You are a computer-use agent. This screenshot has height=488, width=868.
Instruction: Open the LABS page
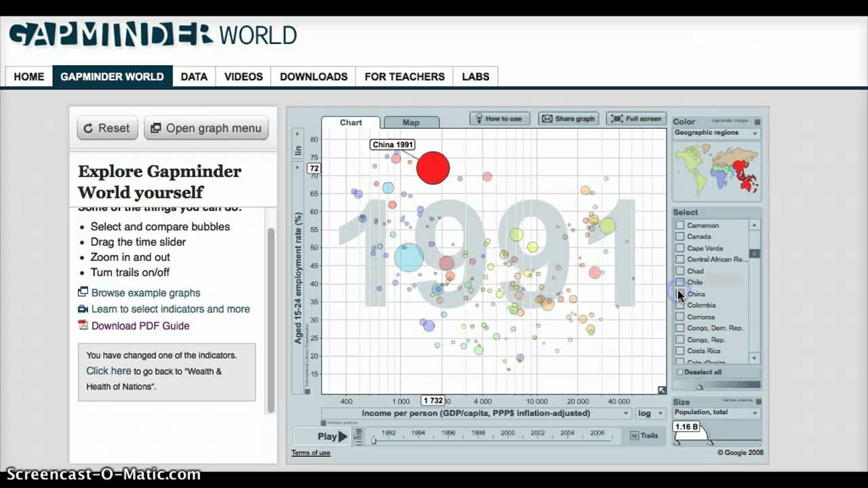tap(475, 77)
